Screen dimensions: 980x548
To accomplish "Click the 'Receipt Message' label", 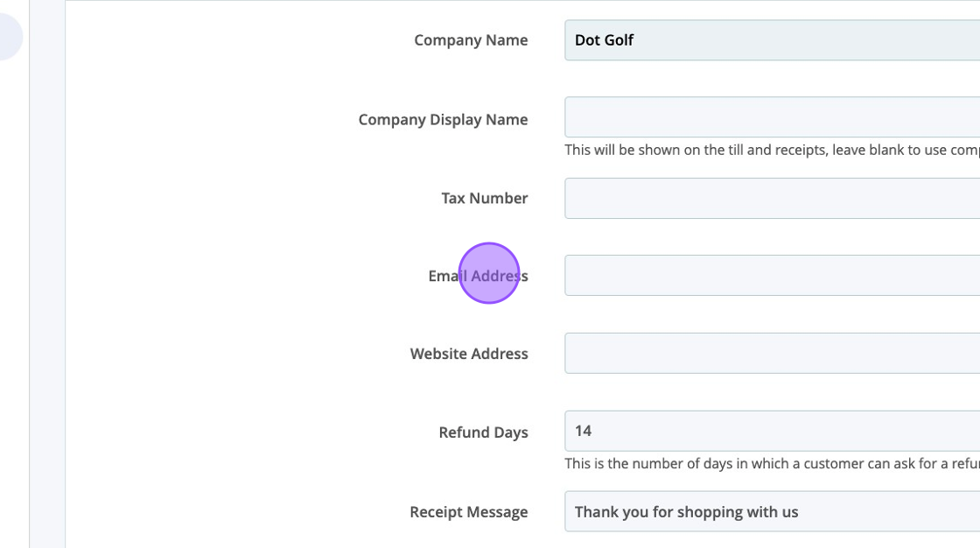I will (468, 512).
